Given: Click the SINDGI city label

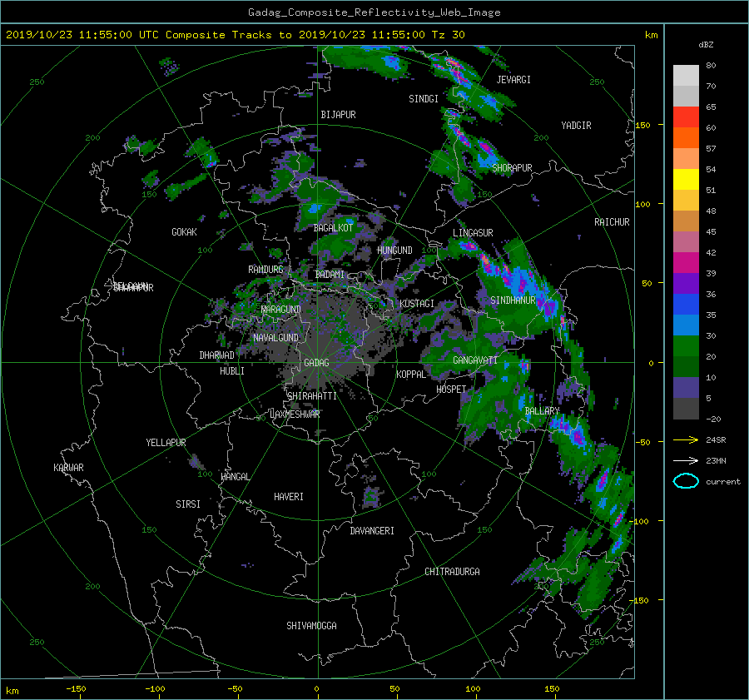Looking at the screenshot, I should click(424, 99).
